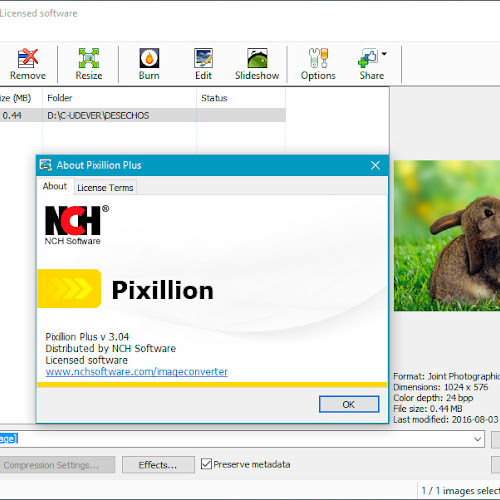Click the Last modified date text
Viewport: 500px width, 500px height.
446,419
